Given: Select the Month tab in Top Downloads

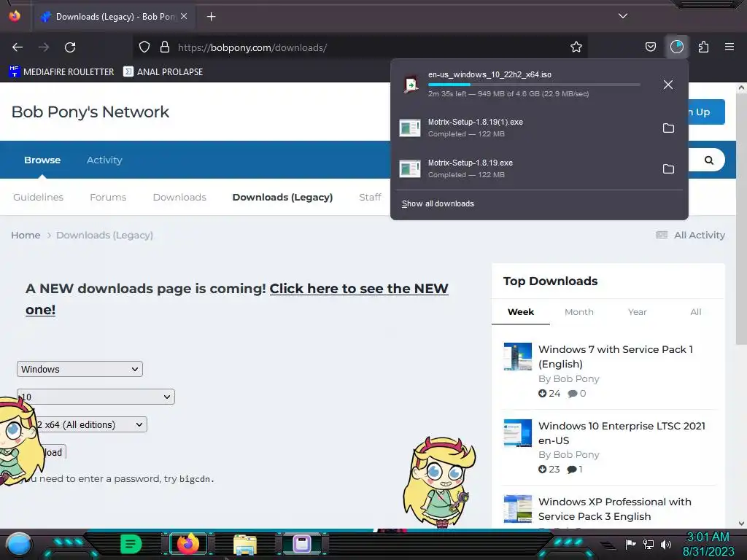Looking at the screenshot, I should pyautogui.click(x=578, y=312).
